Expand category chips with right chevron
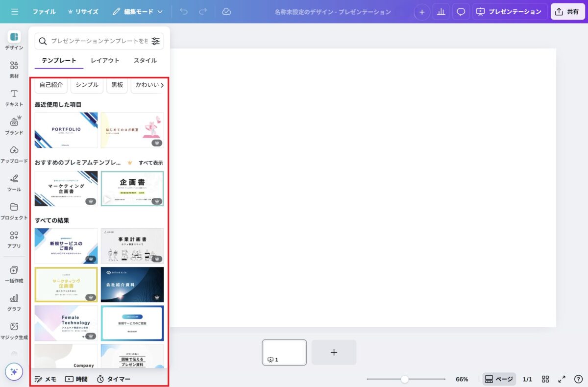 (x=162, y=85)
